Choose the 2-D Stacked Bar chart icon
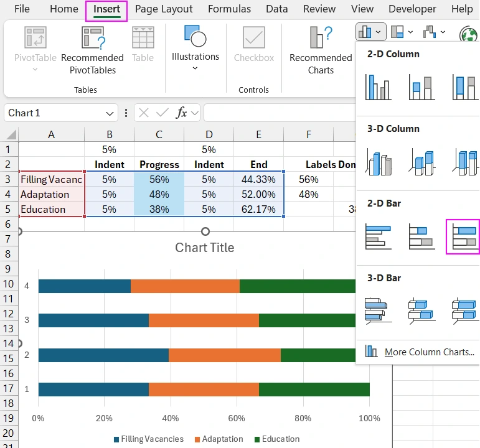 coord(421,236)
